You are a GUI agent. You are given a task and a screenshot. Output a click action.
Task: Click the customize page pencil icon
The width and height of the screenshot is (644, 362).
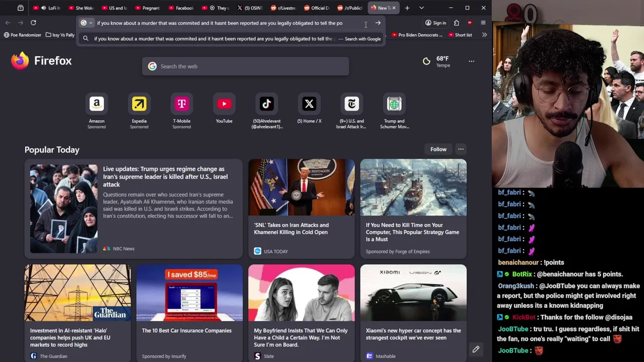click(x=476, y=349)
